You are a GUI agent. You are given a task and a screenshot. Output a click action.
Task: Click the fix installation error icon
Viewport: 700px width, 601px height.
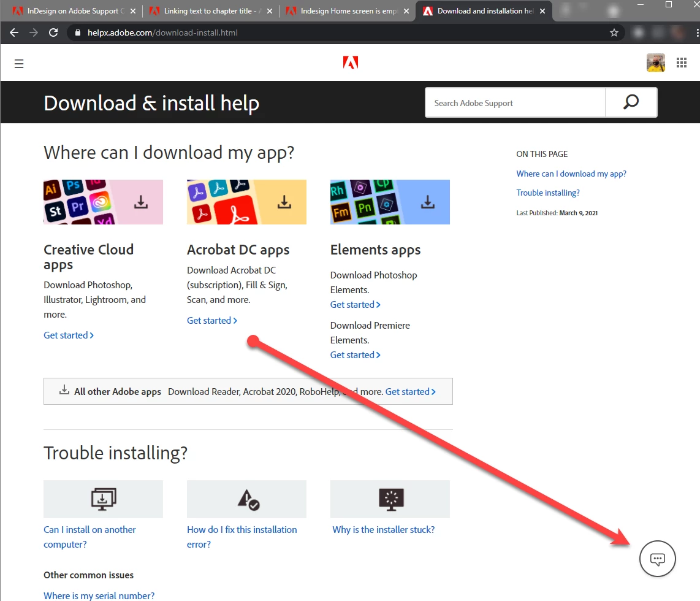point(248,500)
